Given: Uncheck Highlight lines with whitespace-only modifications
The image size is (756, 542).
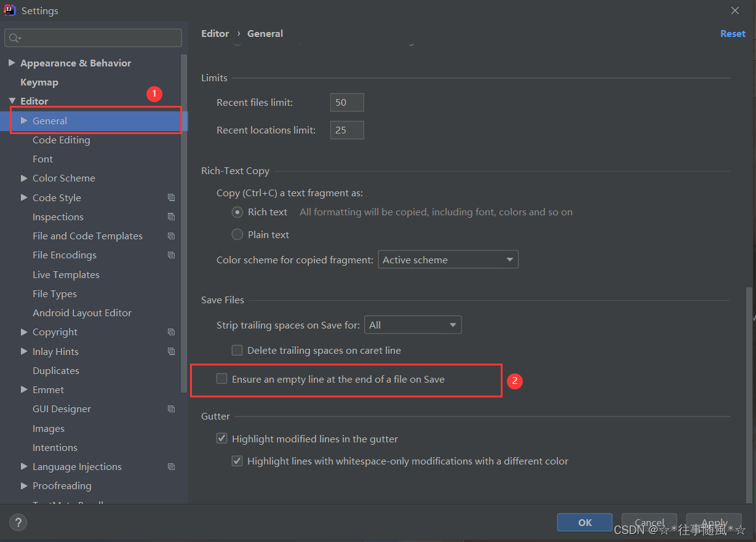Looking at the screenshot, I should [237, 461].
